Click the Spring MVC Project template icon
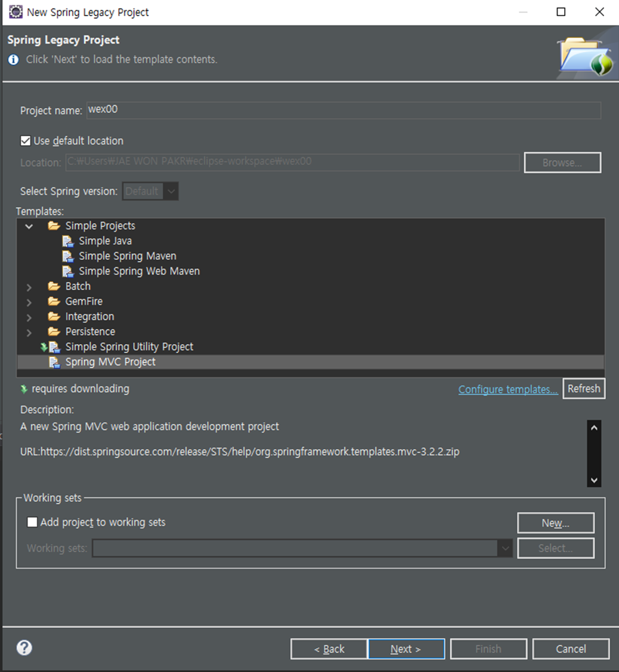 click(x=54, y=362)
